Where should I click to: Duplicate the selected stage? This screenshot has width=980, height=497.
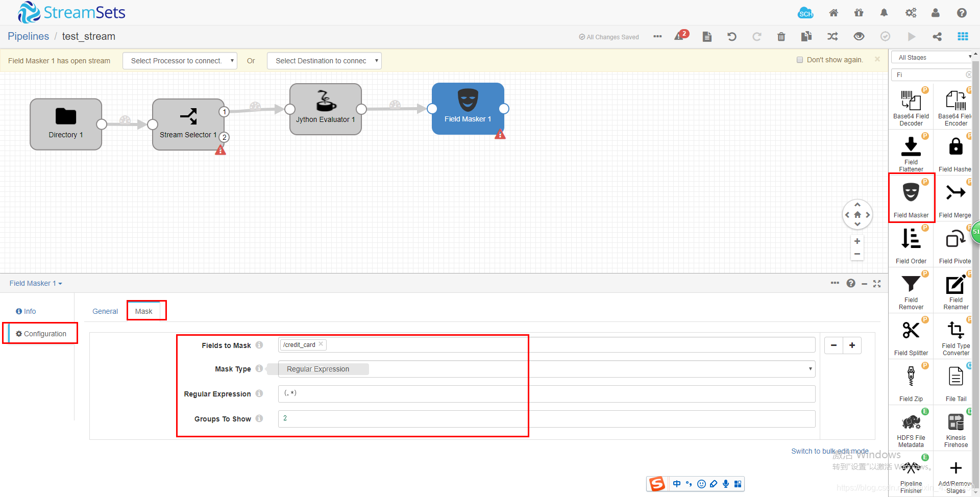806,36
